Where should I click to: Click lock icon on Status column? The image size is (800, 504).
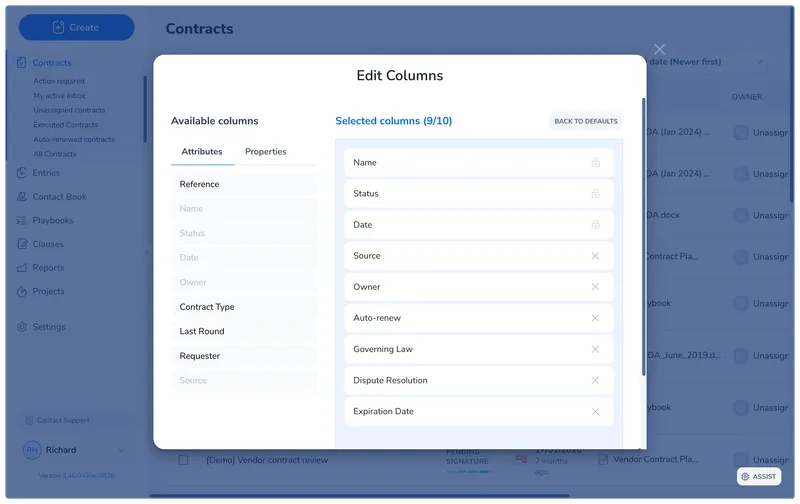595,193
